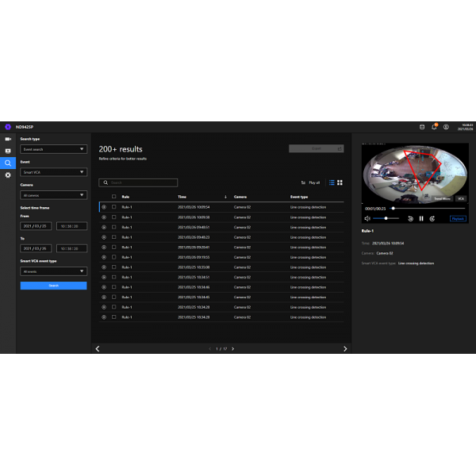Click Play all button
The width and height of the screenshot is (476, 476).
point(311,182)
